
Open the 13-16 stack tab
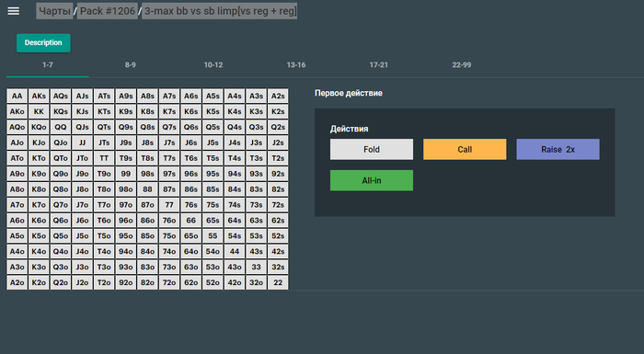pos(296,65)
